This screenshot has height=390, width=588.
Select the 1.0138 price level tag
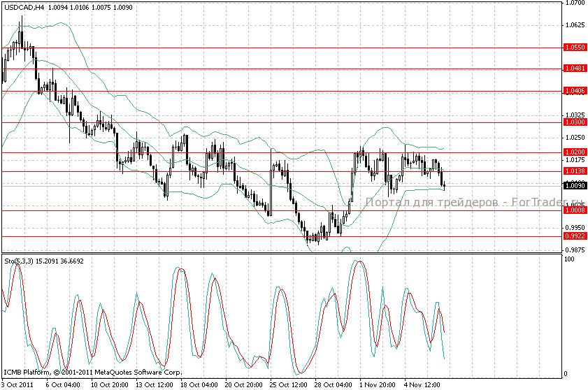(573, 171)
